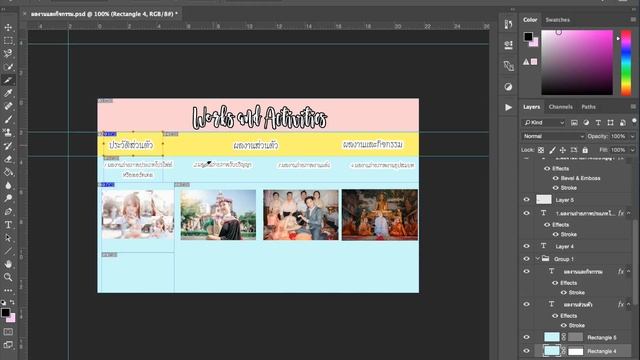This screenshot has height=360, width=640.
Task: Switch to the Color tab
Action: [530, 20]
